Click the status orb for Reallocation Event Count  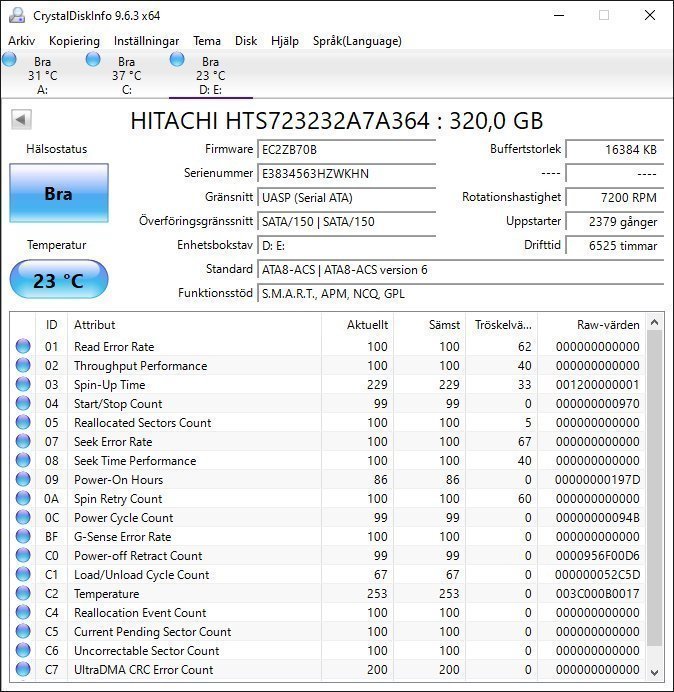(x=23, y=612)
